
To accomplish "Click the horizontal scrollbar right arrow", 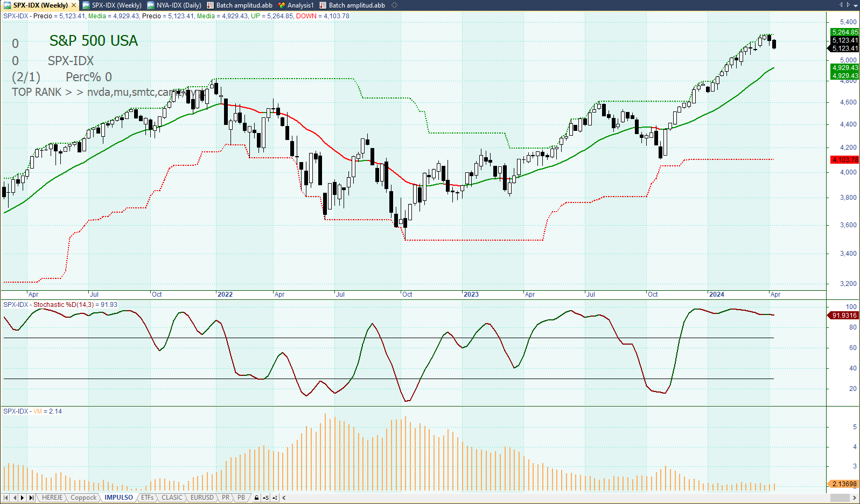I will point(855,498).
